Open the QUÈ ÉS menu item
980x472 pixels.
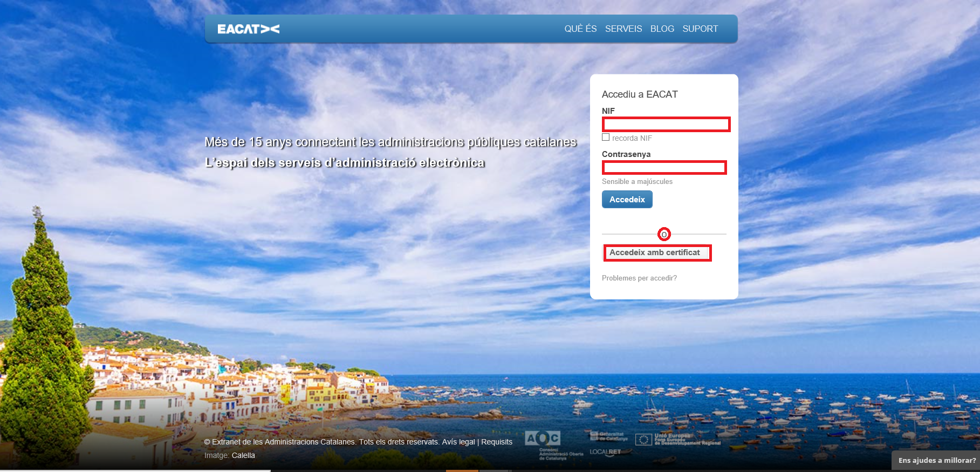[x=580, y=29]
